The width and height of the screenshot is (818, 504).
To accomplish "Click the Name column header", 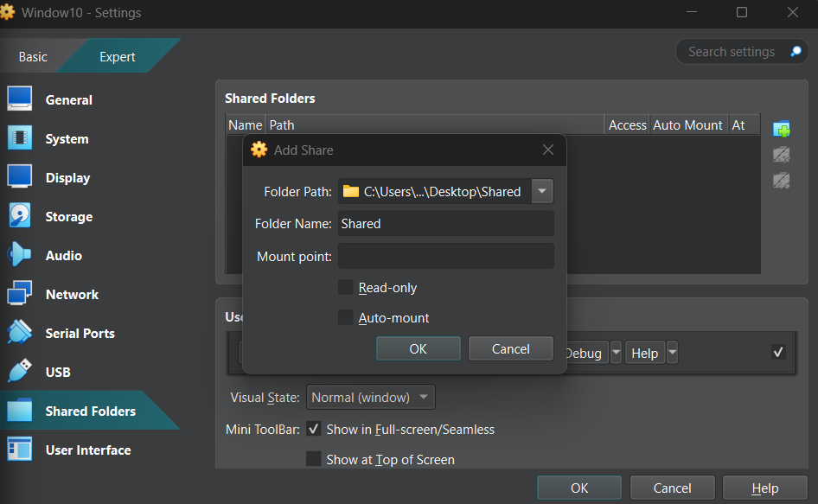I will pos(246,125).
